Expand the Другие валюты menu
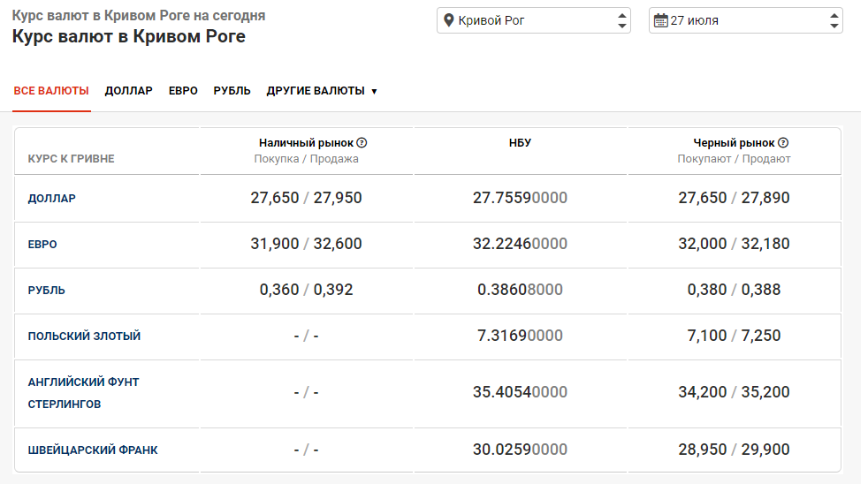The height and width of the screenshot is (484, 868). pyautogui.click(x=322, y=91)
